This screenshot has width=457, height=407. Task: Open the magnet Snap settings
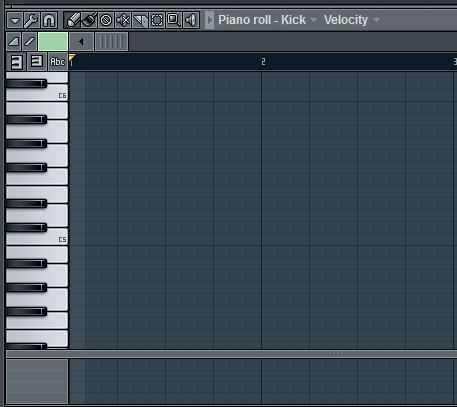[x=49, y=21]
